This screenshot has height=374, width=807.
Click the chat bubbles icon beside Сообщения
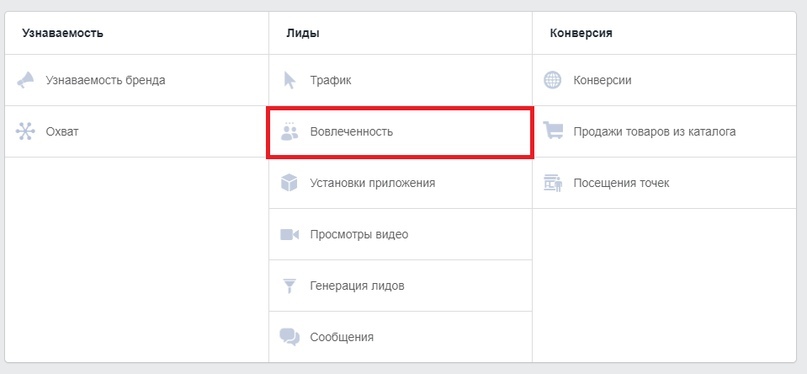click(290, 337)
